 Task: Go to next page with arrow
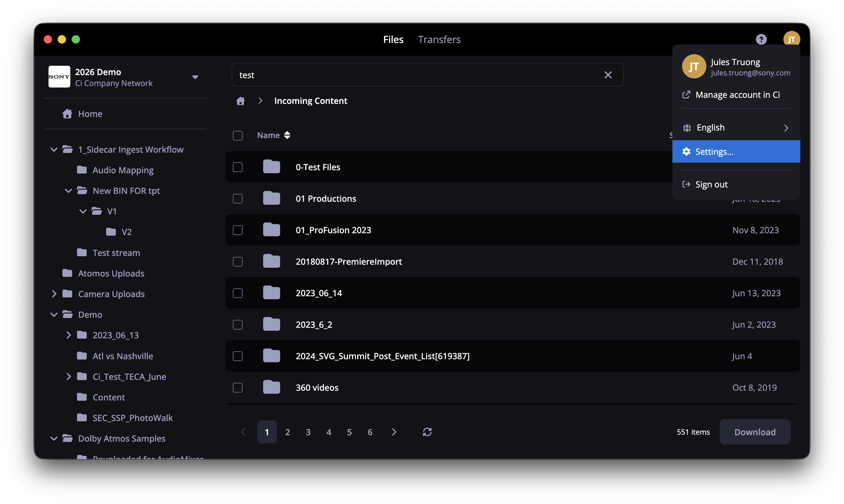394,432
